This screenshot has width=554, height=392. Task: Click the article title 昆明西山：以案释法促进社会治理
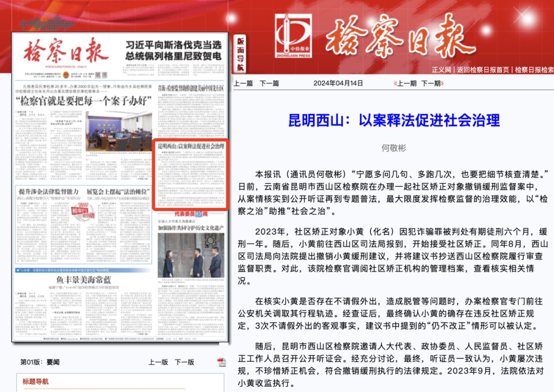click(394, 121)
